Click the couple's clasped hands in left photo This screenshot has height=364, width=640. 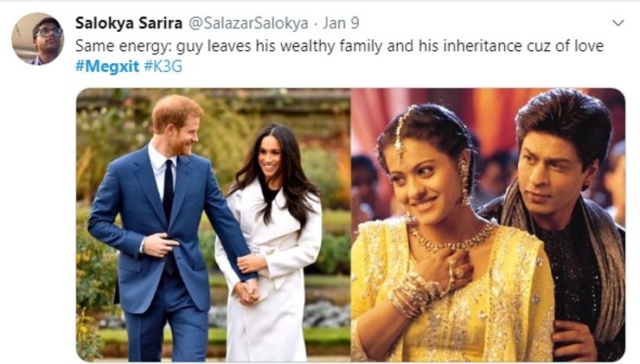249,291
